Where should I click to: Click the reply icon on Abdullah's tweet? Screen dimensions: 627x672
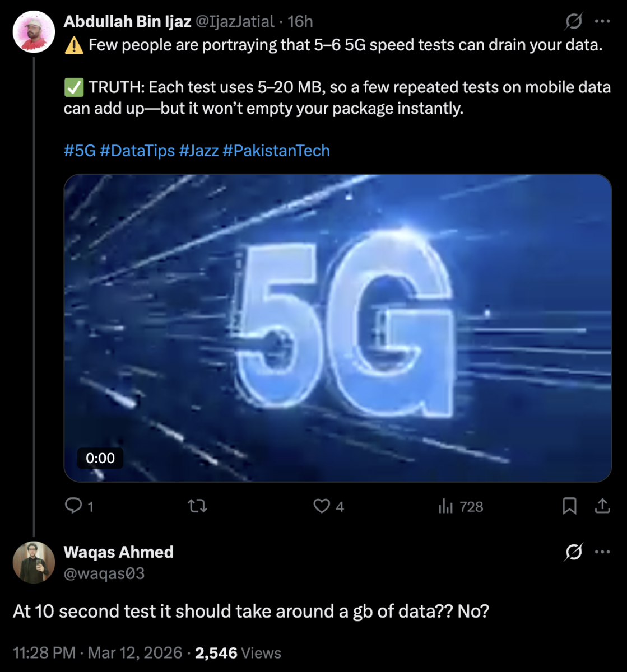[74, 506]
